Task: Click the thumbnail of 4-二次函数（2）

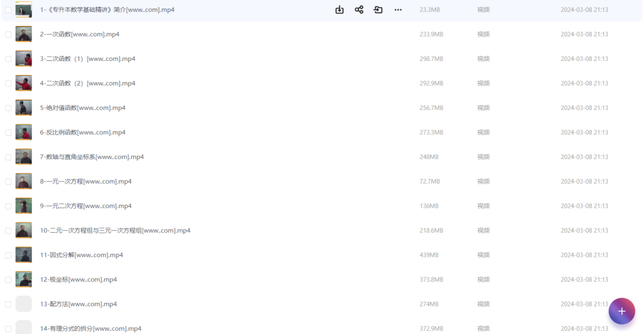Action: tap(24, 83)
